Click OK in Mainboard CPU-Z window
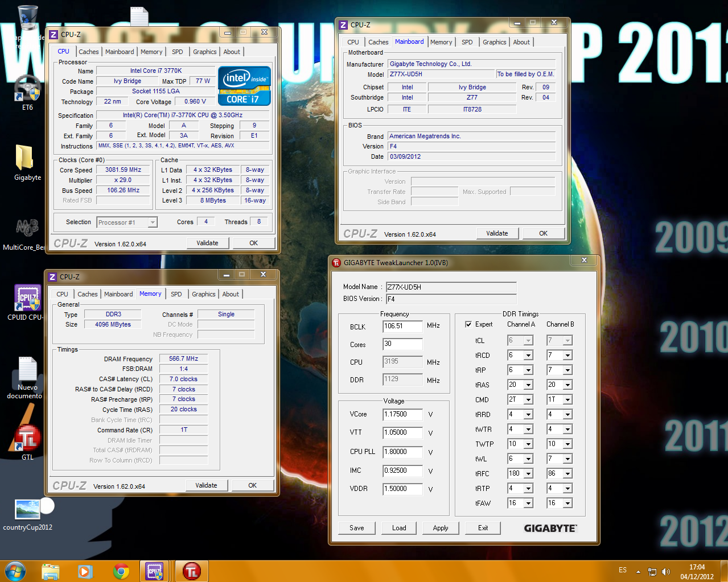This screenshot has width=728, height=582. click(x=544, y=233)
